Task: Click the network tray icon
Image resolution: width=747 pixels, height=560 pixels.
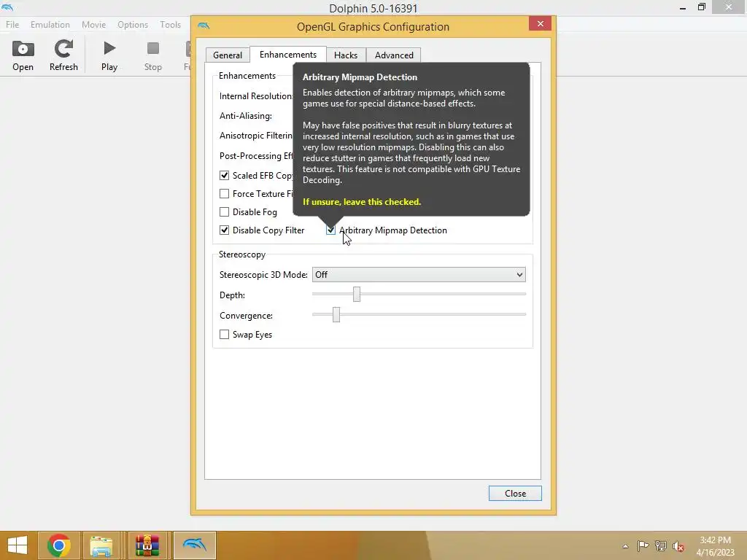Action: (661, 546)
